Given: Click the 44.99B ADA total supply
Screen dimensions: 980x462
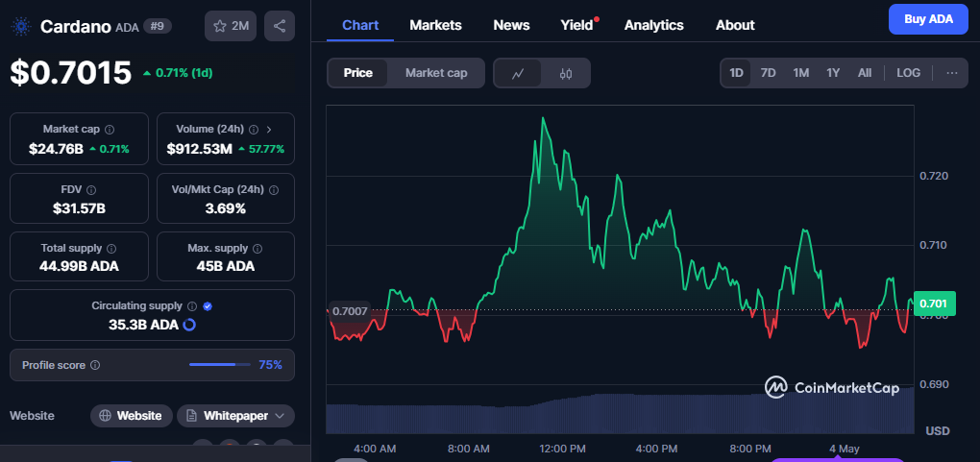Looking at the screenshot, I should coord(79,267).
